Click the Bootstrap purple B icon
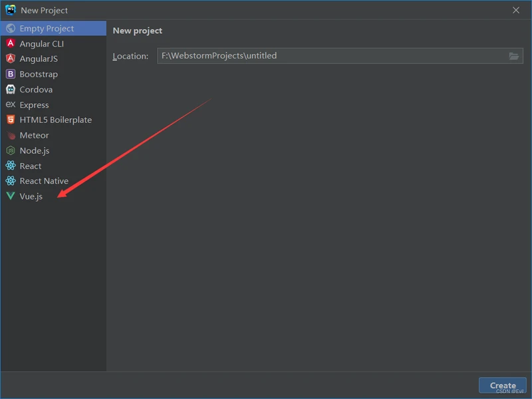532x399 pixels. [x=11, y=74]
